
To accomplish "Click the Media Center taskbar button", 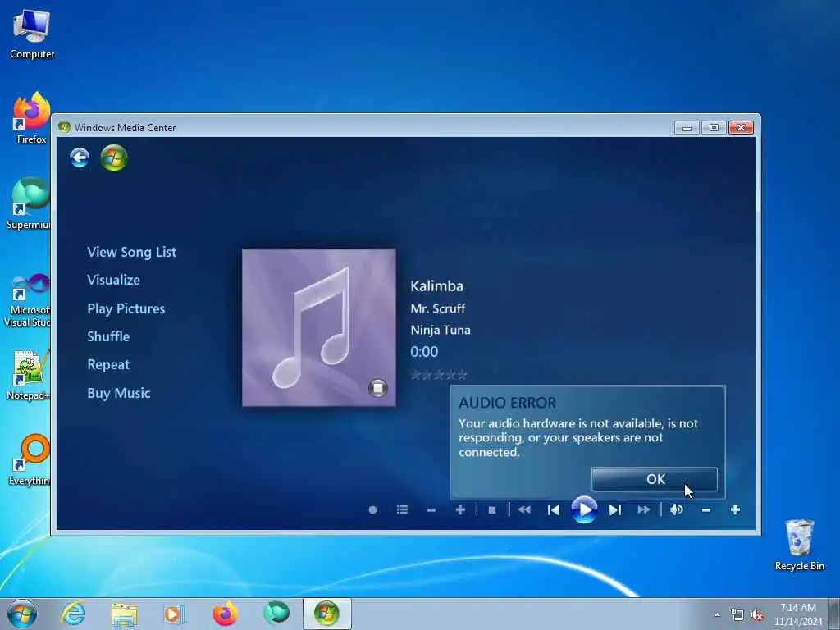I will [326, 614].
